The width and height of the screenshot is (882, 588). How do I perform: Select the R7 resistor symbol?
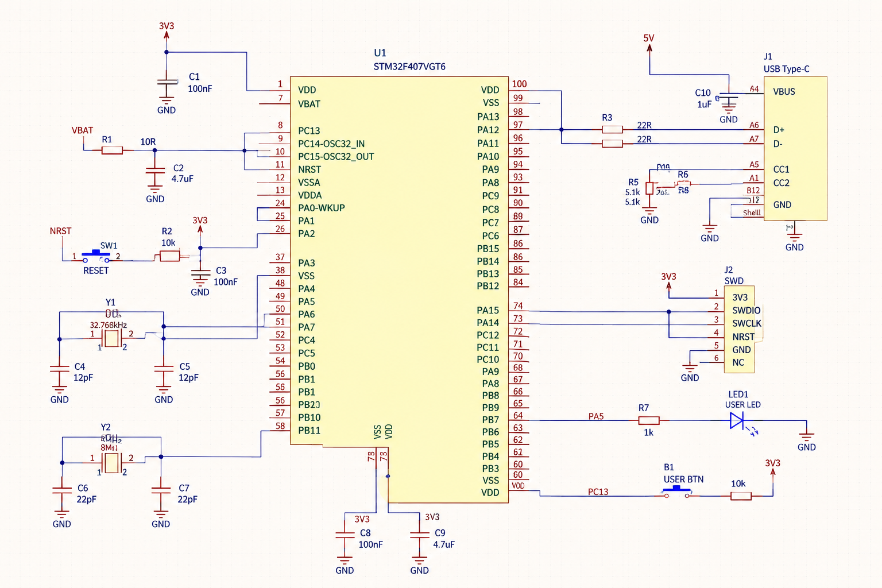coord(649,420)
